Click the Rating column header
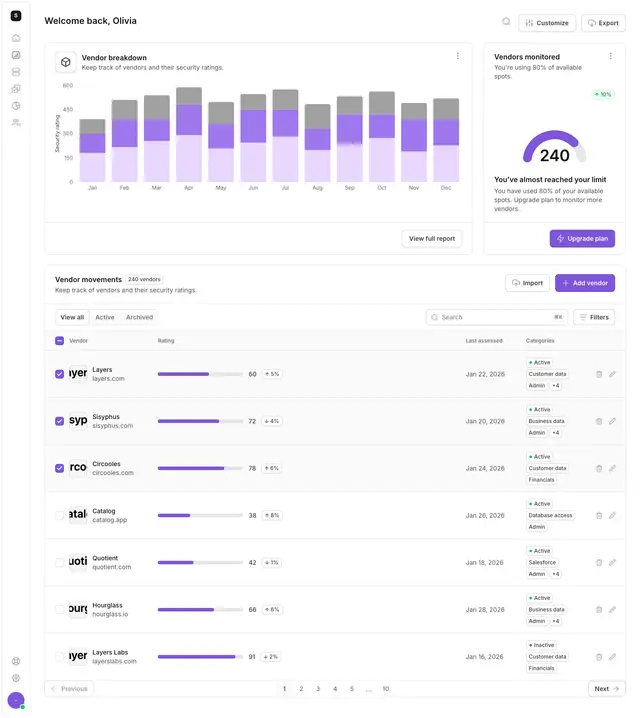 [166, 341]
